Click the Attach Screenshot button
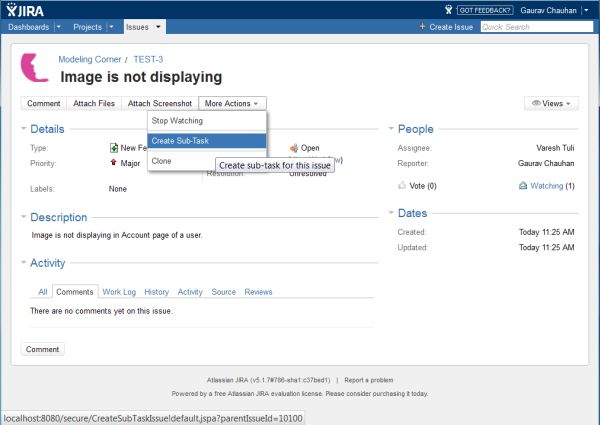Screen dimensions: 600x425 tap(160, 103)
